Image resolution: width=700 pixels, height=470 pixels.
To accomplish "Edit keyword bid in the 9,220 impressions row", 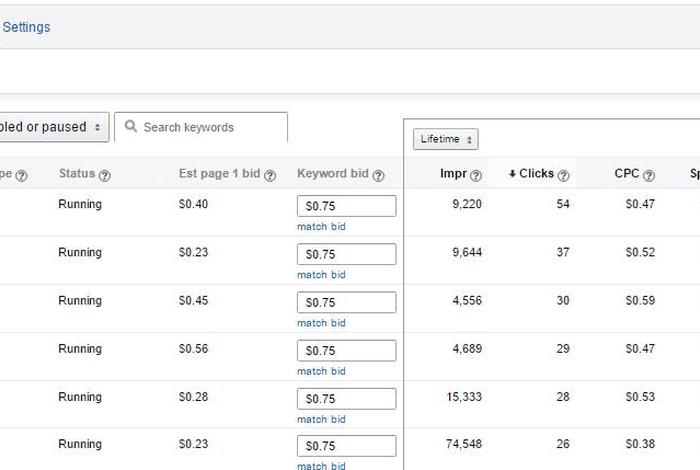I will pos(346,206).
